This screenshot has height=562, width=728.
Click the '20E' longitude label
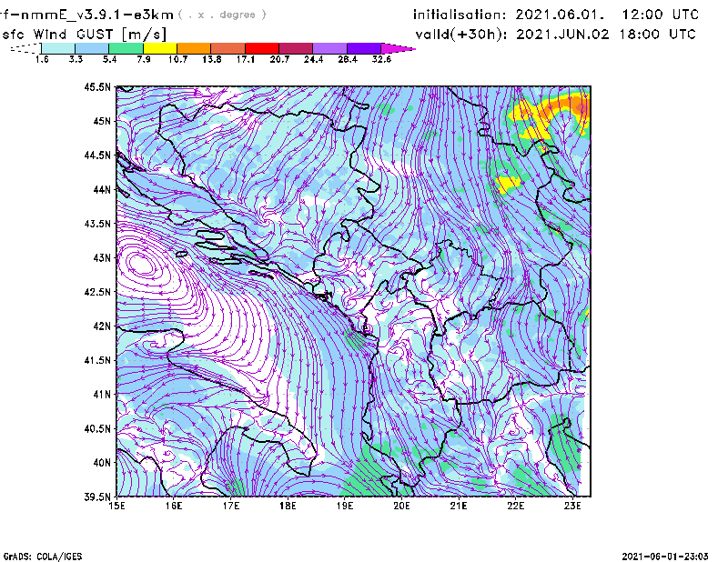(401, 506)
